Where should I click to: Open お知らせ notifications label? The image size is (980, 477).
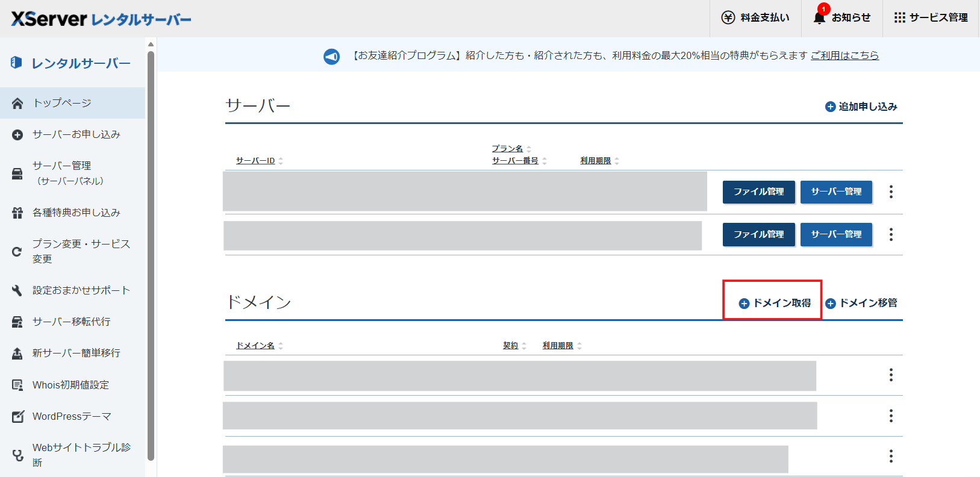(851, 17)
